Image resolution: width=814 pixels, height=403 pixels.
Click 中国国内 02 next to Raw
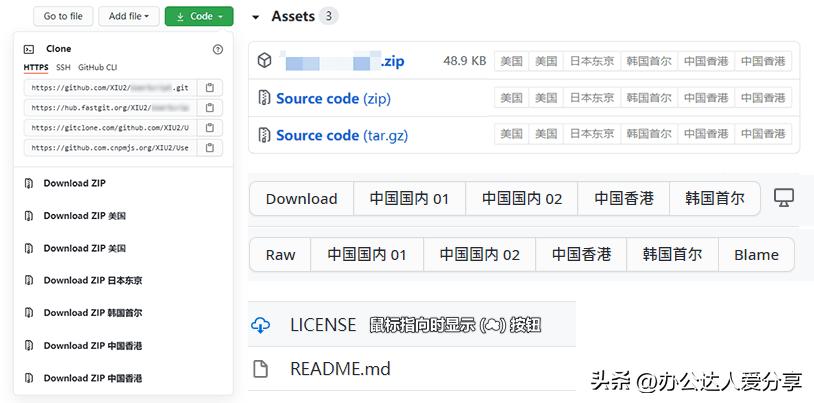480,254
